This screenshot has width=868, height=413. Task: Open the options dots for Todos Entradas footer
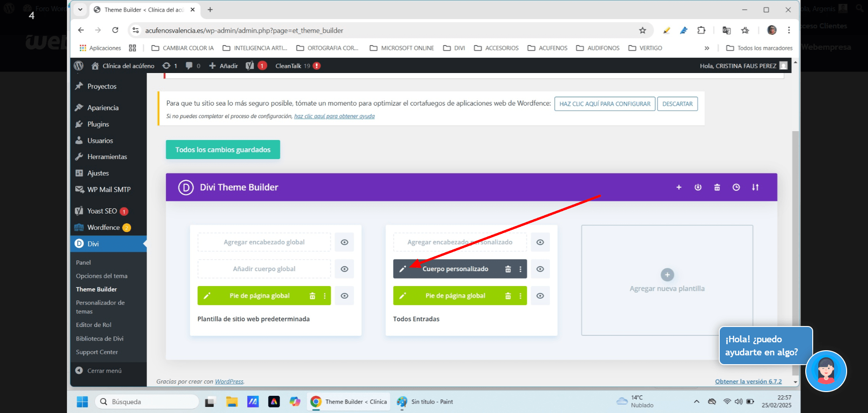(520, 296)
